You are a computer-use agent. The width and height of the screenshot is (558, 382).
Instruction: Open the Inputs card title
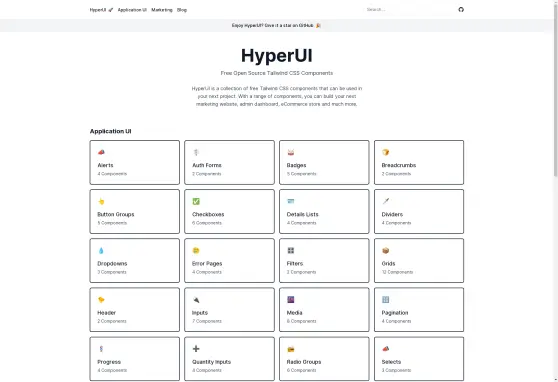(200, 313)
